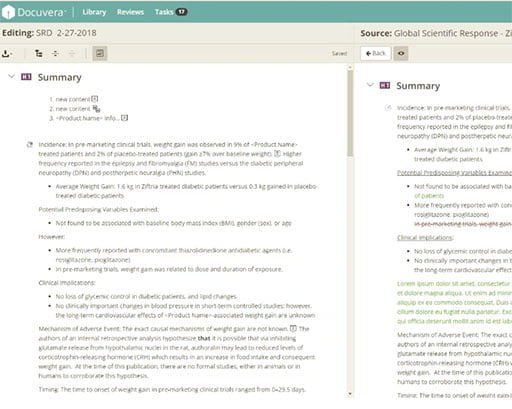This screenshot has height=409, width=512.
Task: Click the 'Editing: SRD 2-27-2018' title
Action: pos(49,33)
